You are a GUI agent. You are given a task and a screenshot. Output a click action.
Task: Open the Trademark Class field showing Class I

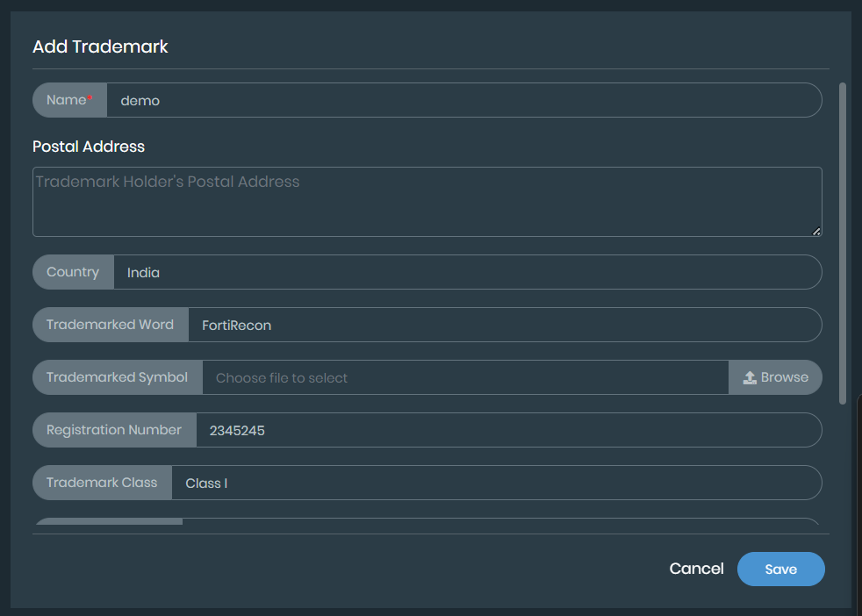(495, 483)
